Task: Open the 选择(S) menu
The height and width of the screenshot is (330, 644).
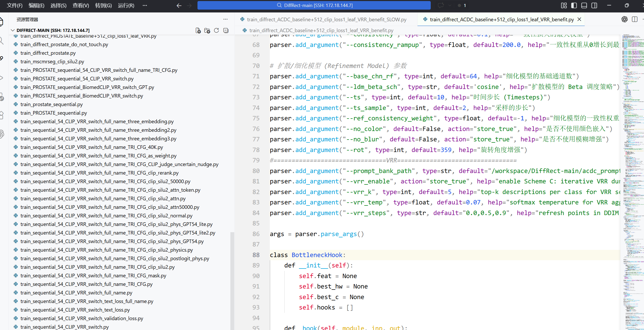Action: point(59,5)
